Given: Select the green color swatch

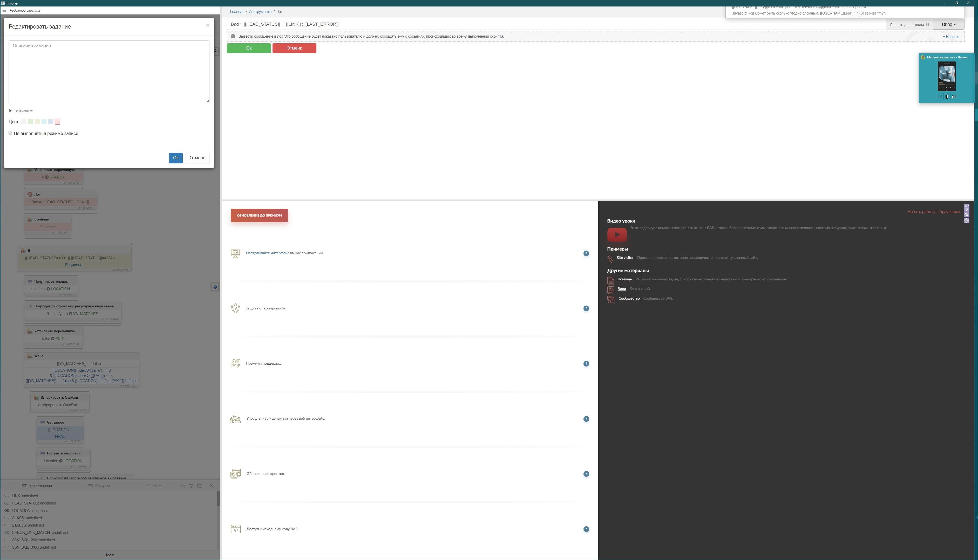Looking at the screenshot, I should click(30, 122).
